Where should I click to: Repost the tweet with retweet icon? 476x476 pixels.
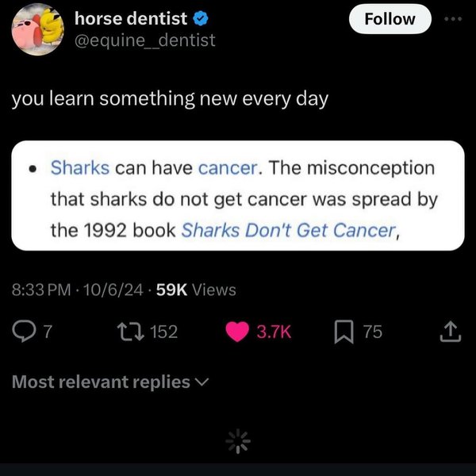130,332
